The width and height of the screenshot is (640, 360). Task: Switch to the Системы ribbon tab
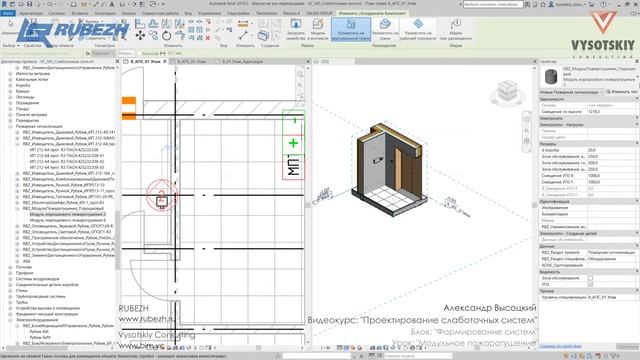pyautogui.click(x=57, y=13)
